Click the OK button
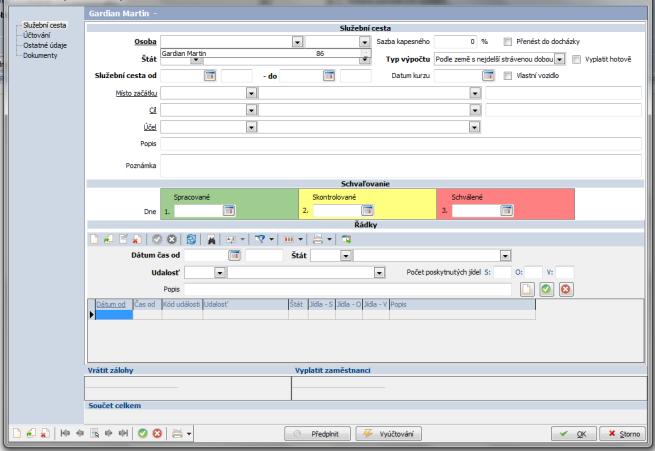Screen dimensions: 655x451 point(574,434)
